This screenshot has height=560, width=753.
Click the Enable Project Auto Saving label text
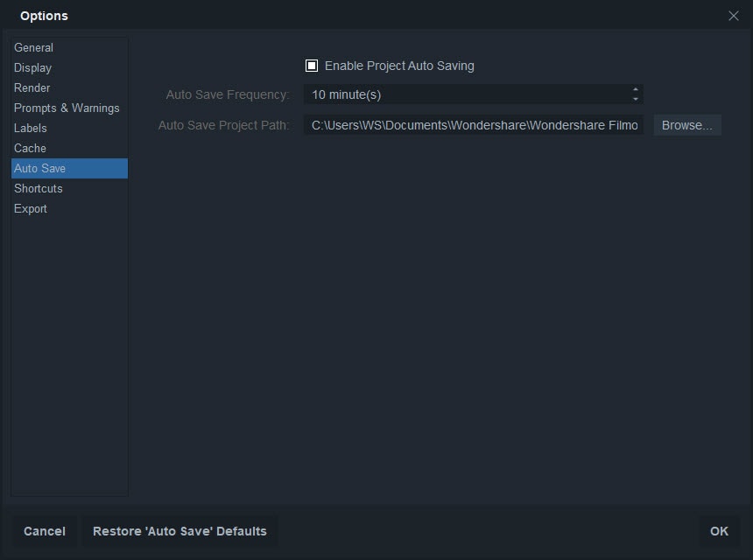click(399, 66)
